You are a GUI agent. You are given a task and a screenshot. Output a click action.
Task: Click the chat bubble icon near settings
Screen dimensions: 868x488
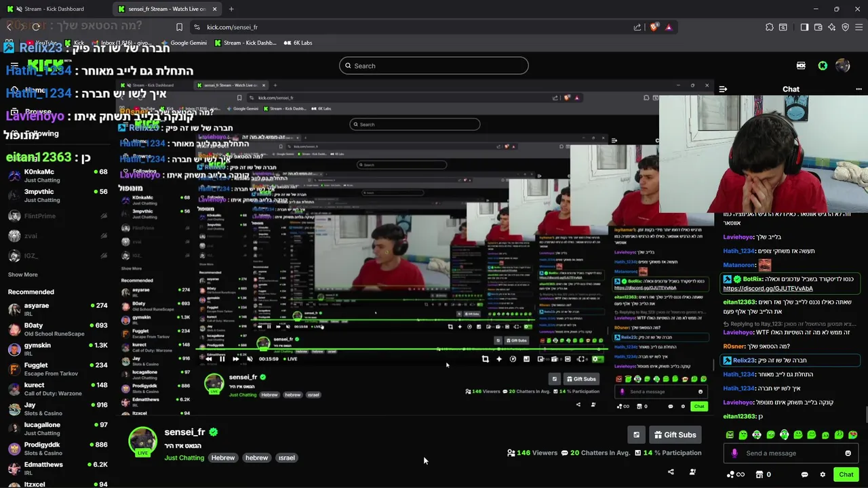click(x=804, y=474)
